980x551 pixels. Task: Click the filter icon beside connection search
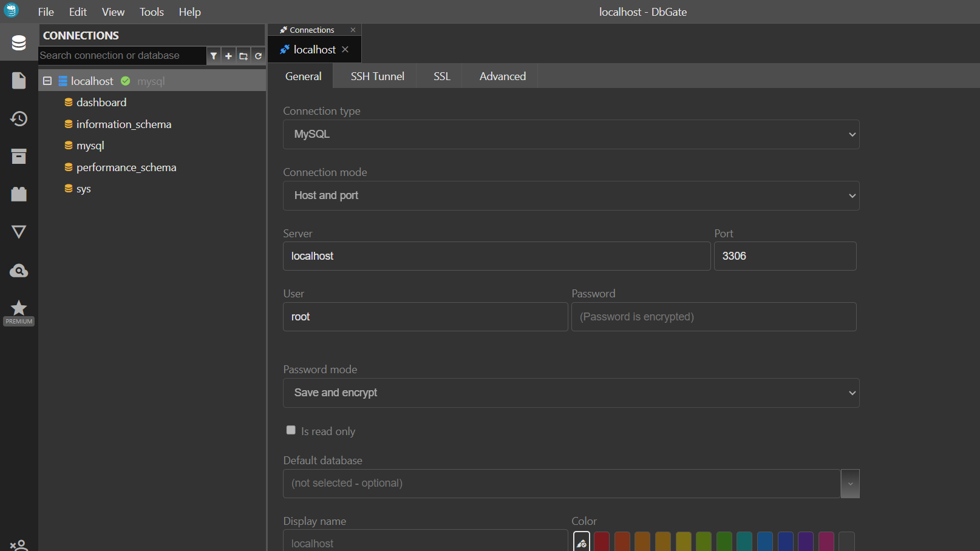[214, 56]
